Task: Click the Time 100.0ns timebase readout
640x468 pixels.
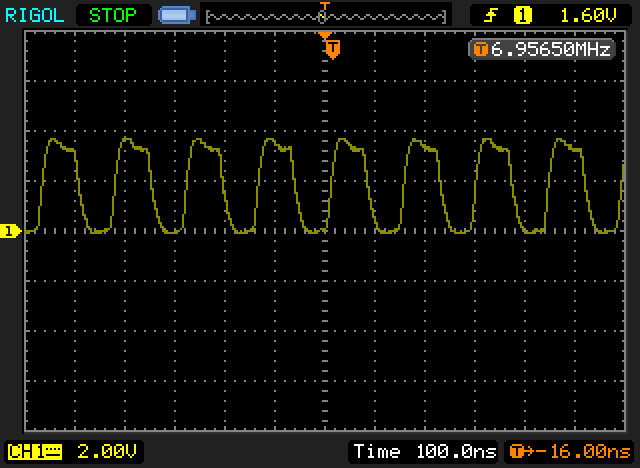Action: point(424,452)
